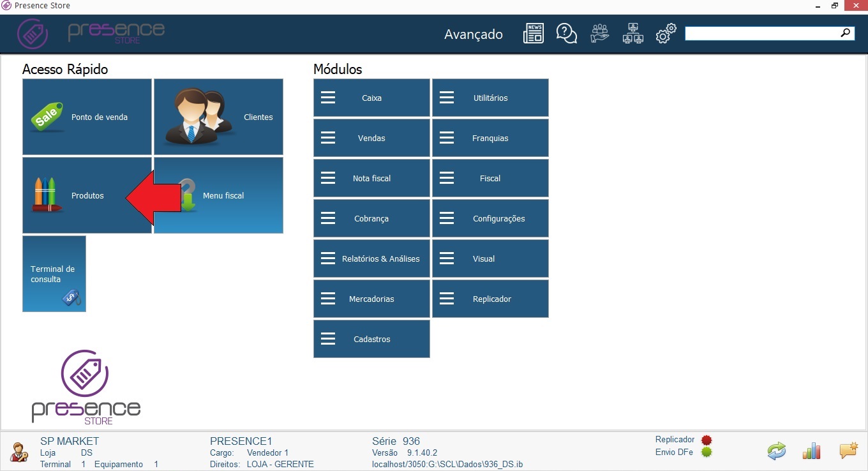
Task: Click the search magnifier icon
Action: click(846, 33)
